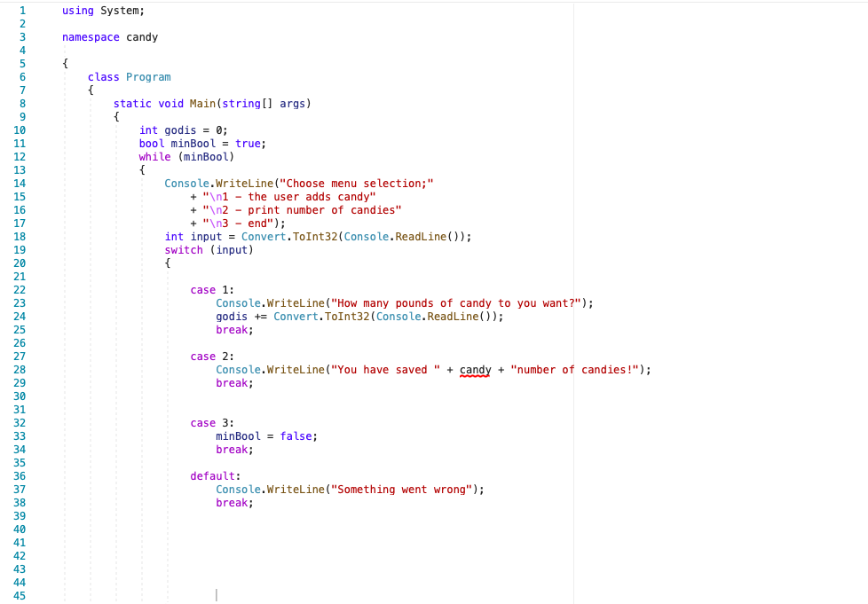Click the text cursor position on line 45

click(216, 595)
